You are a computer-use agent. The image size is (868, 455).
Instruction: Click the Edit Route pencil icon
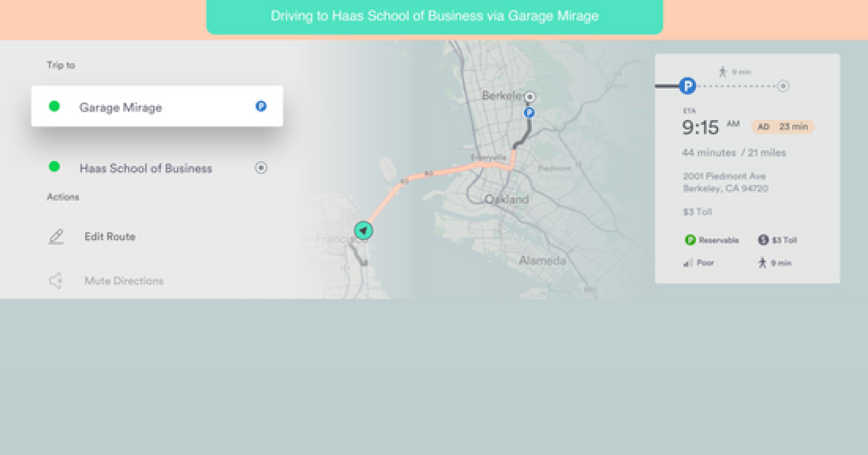pyautogui.click(x=56, y=237)
